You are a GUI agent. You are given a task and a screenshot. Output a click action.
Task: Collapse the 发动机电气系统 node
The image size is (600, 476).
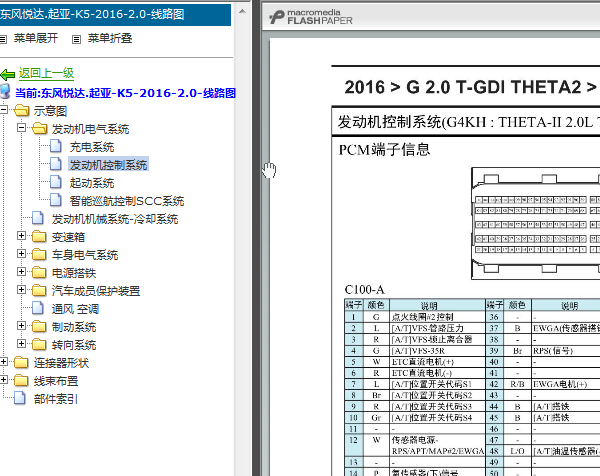coord(22,127)
